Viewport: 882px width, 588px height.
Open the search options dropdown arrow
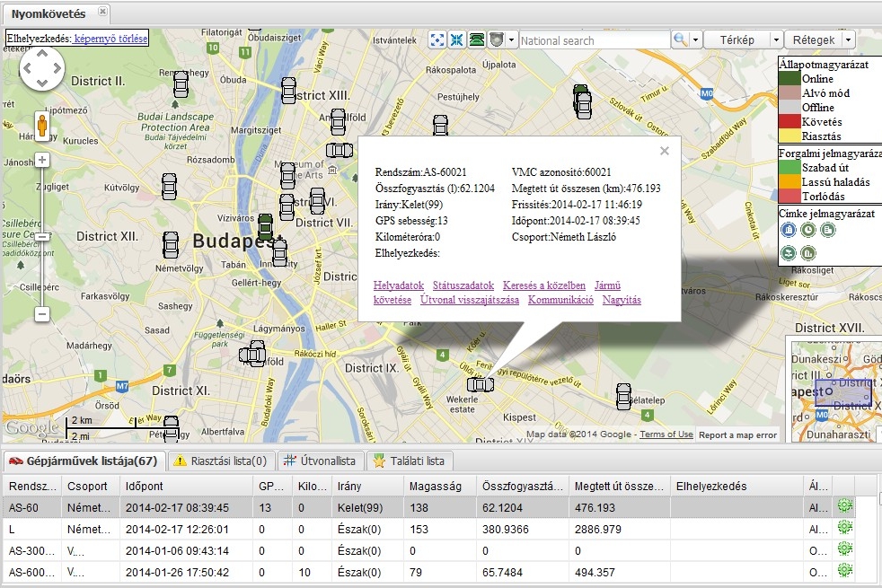tap(694, 40)
